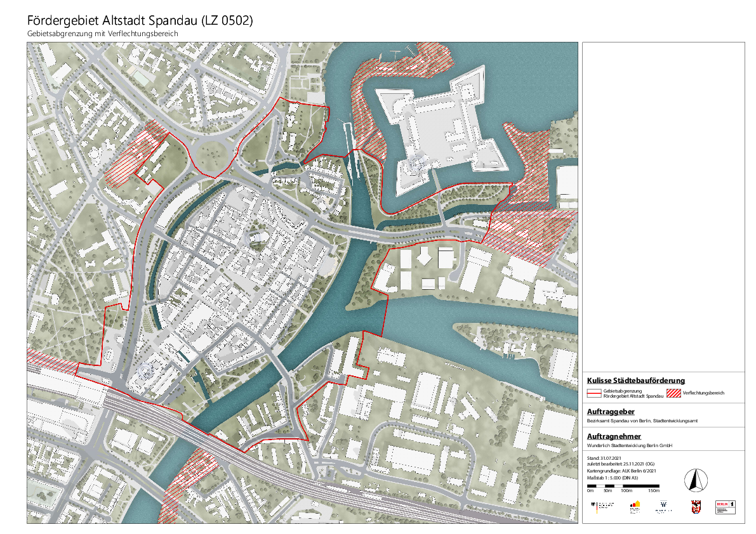This screenshot has width=756, height=534.
Task: Click the red hatched Verflechtungsbereich legend swatch
Action: 673,393
